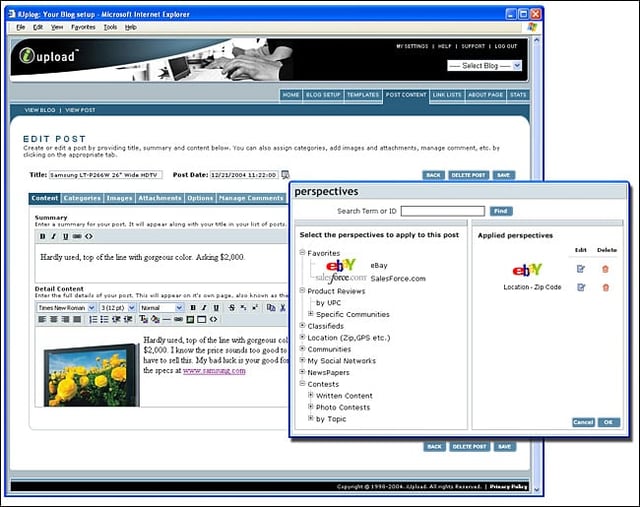
Task: Insert an image from the Detail toolbar
Action: tap(190, 319)
